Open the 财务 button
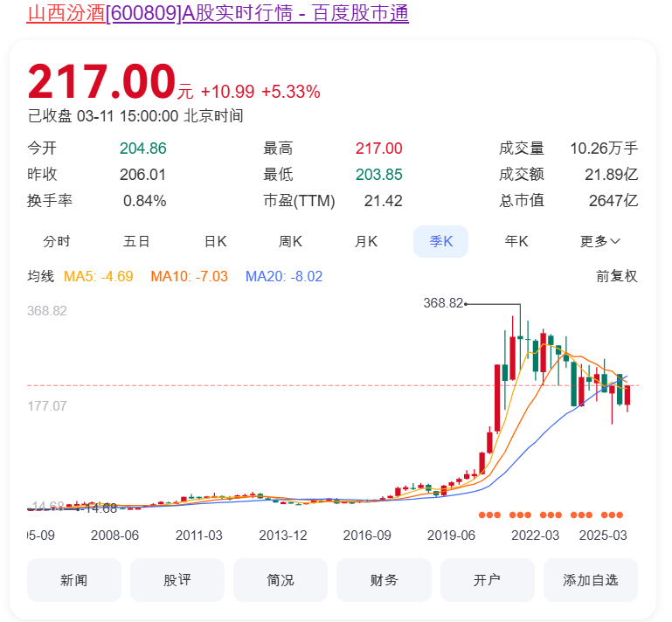672x622 pixels. pyautogui.click(x=384, y=580)
